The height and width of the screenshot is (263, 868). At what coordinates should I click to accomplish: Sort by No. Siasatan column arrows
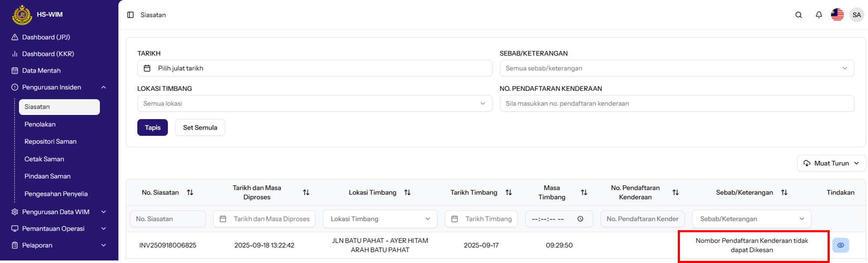coord(190,192)
